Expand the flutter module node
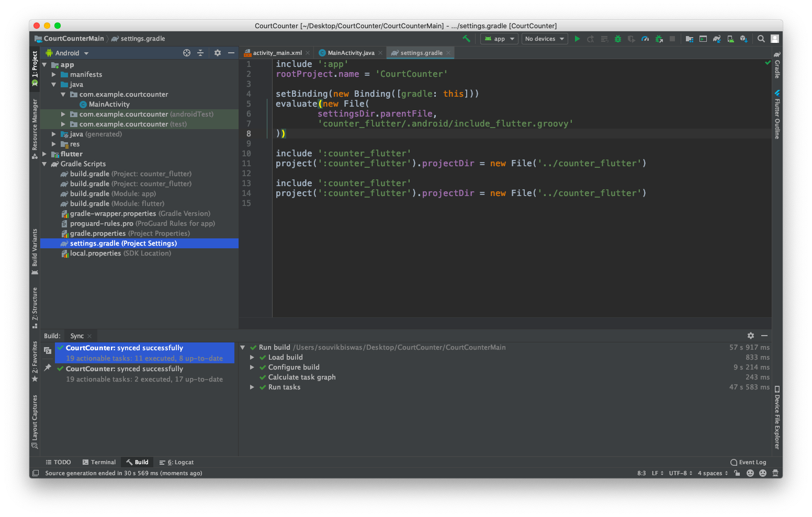The width and height of the screenshot is (812, 517). click(44, 154)
